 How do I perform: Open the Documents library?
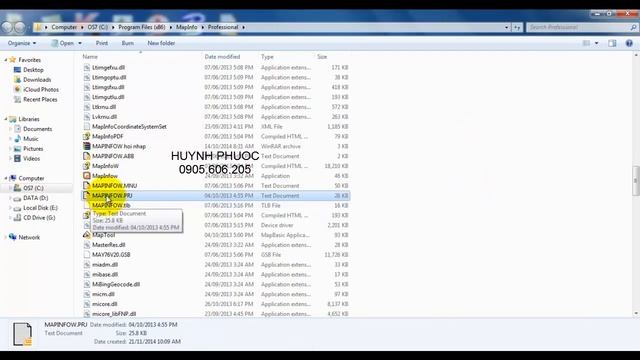38,129
